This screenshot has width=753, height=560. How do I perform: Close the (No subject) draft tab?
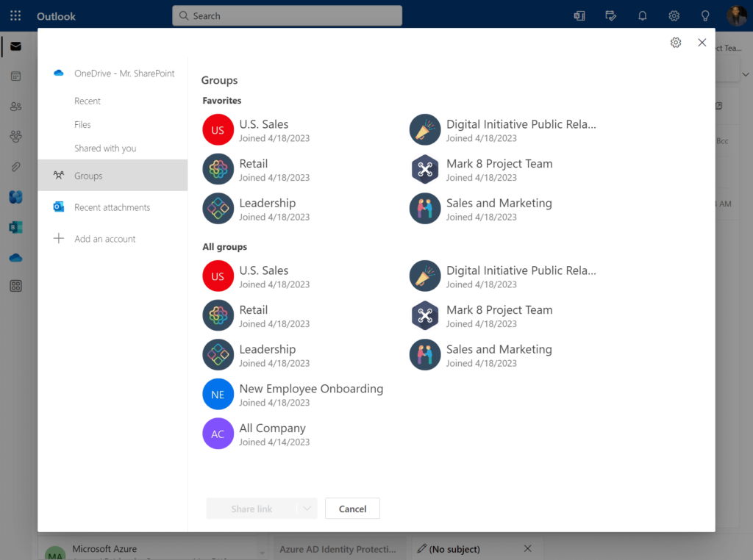tap(527, 548)
